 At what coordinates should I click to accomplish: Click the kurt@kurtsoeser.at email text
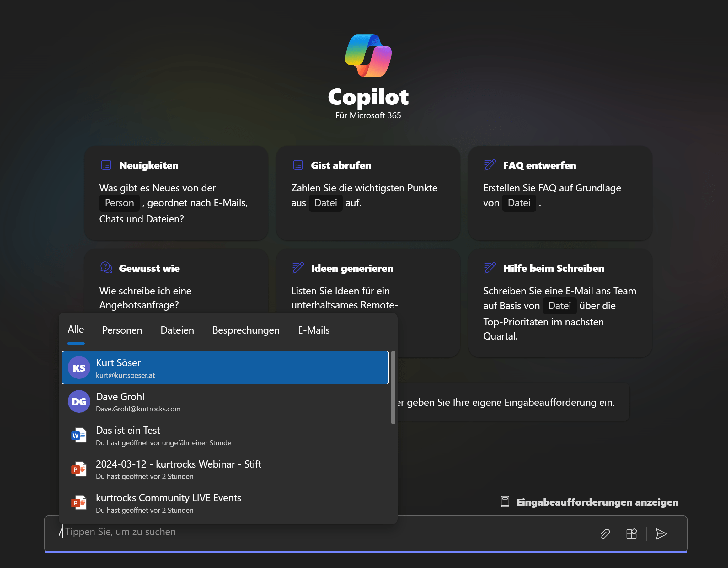(125, 375)
